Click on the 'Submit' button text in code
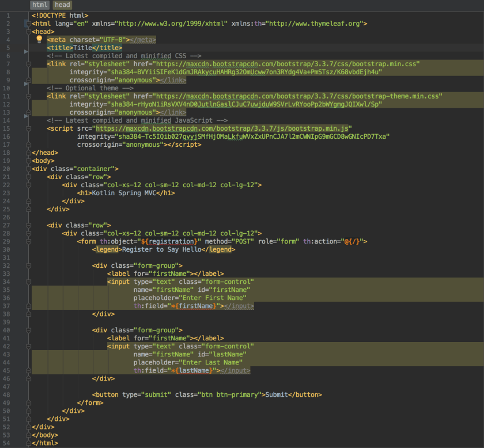The width and height of the screenshot is (484, 448). [x=276, y=394]
